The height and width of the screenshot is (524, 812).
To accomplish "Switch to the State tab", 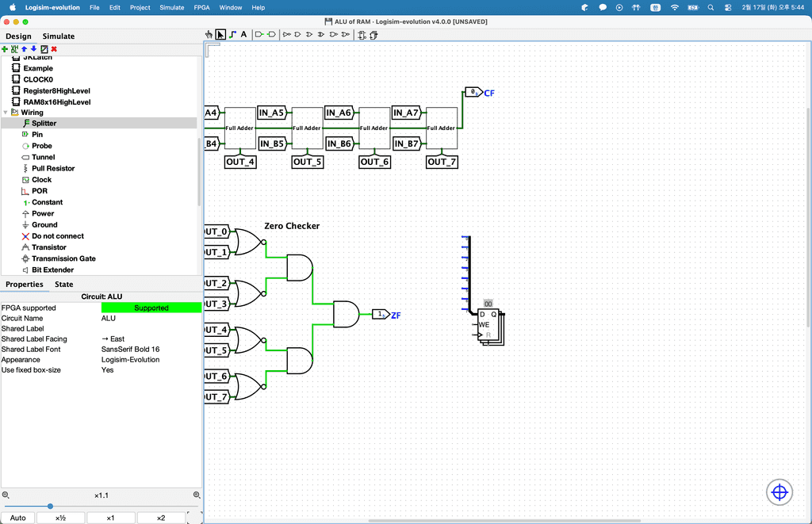I will (x=63, y=284).
